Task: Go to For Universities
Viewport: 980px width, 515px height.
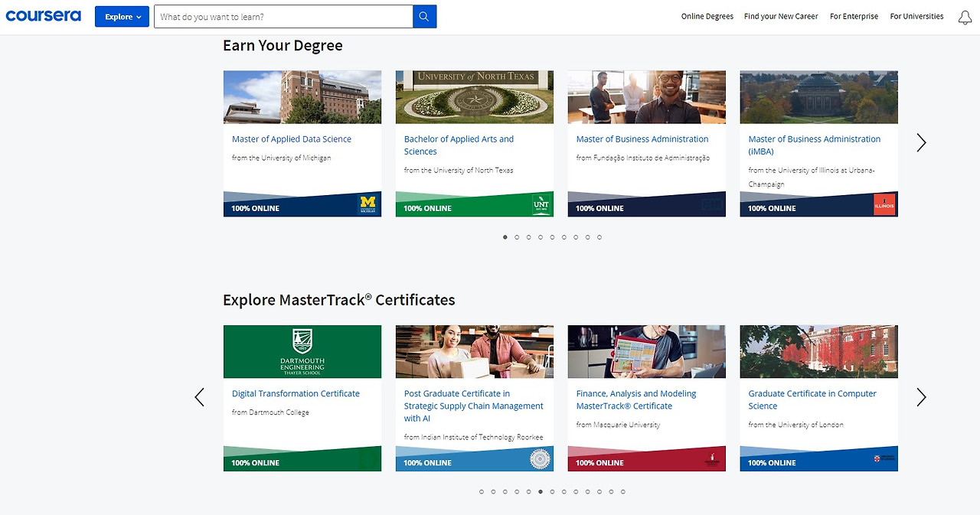Action: (916, 16)
